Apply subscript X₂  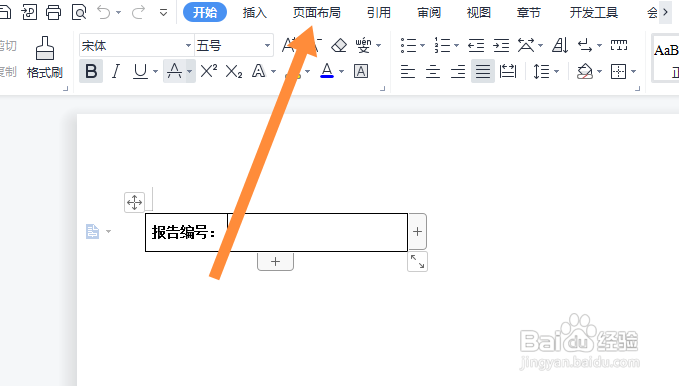[x=234, y=71]
